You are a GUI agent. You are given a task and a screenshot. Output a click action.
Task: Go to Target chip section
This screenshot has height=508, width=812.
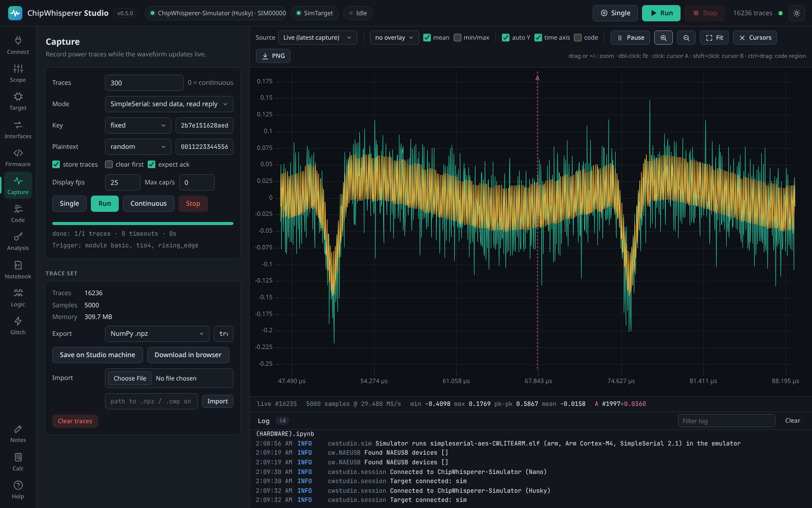[x=18, y=101]
